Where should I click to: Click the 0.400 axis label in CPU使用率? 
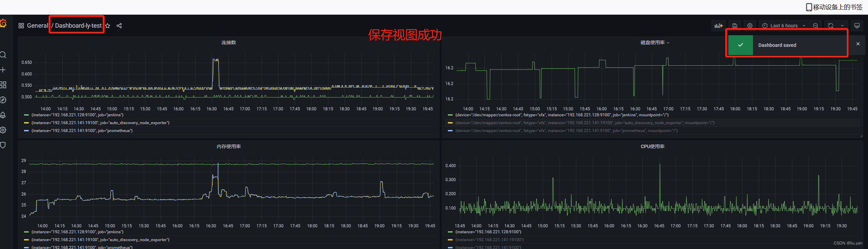[451, 166]
